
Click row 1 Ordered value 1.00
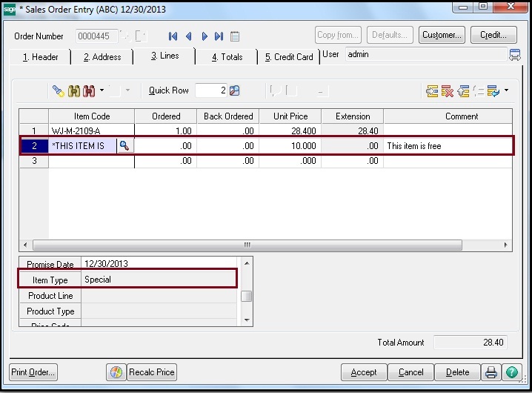(166, 131)
